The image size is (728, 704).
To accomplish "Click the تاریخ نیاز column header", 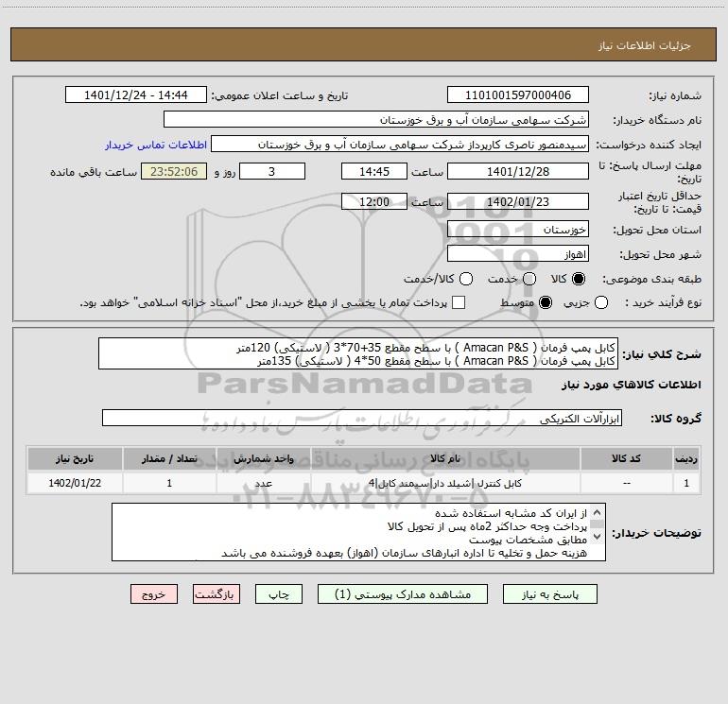I will [75, 459].
